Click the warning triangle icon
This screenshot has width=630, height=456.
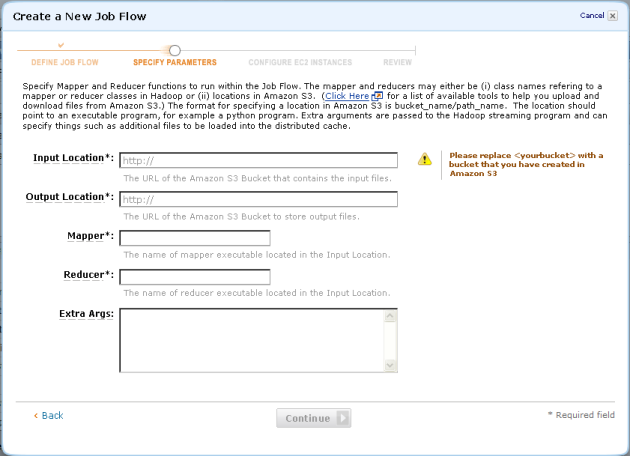click(425, 159)
